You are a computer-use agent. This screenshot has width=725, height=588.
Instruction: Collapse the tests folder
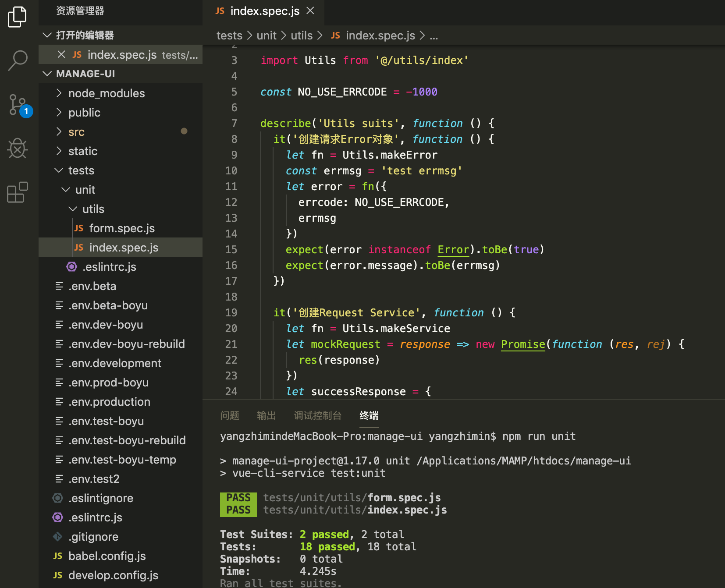coord(59,170)
